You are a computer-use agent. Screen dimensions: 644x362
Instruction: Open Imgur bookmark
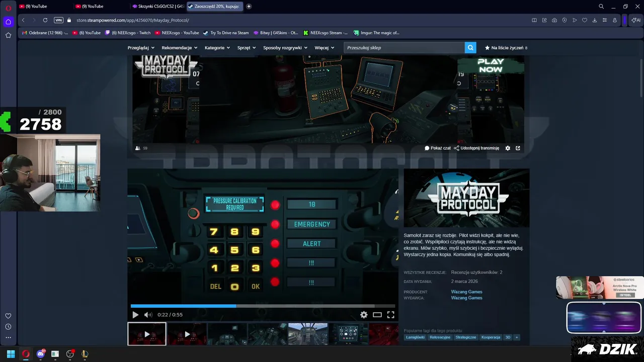click(x=376, y=33)
